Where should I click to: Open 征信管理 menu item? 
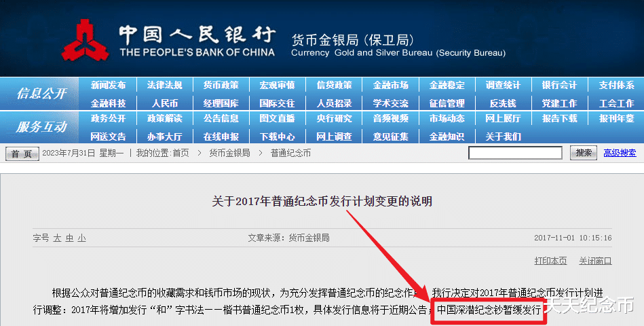447,103
